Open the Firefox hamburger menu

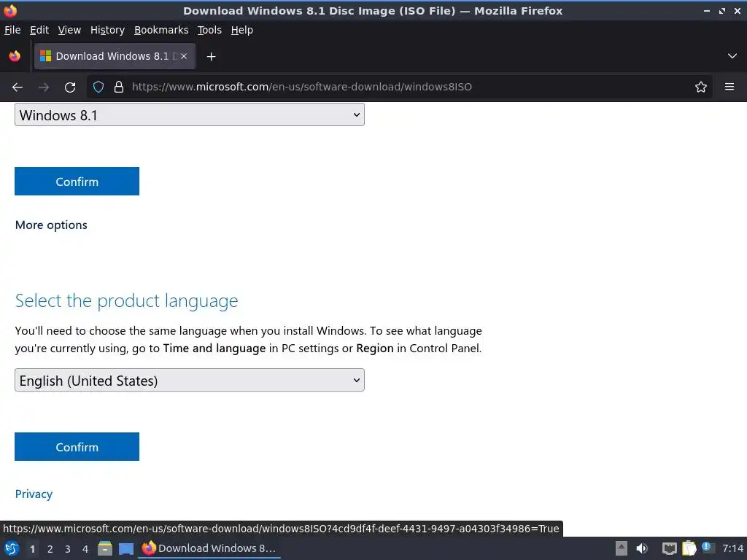[729, 87]
